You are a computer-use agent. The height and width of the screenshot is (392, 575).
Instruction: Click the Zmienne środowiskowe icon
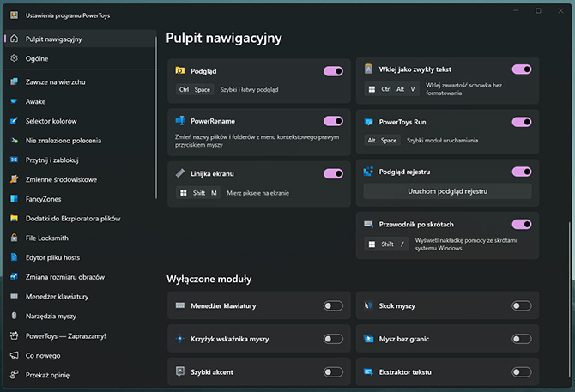14,179
